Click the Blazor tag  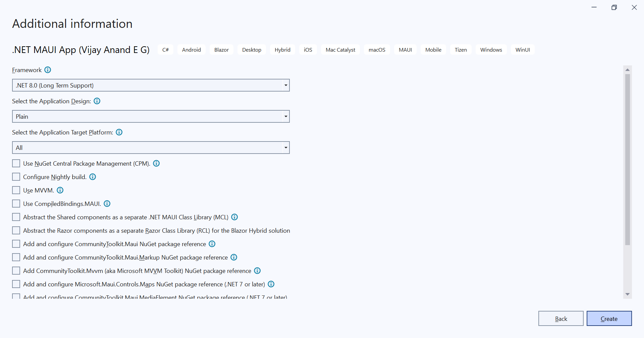(221, 50)
